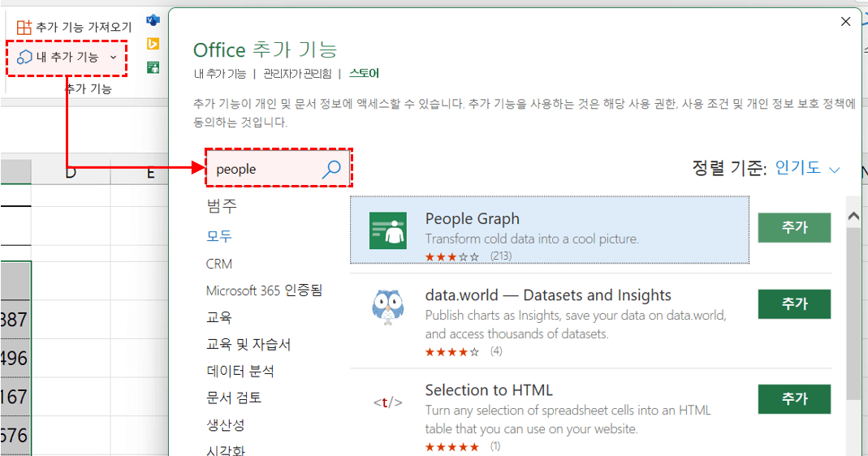The image size is (868, 456).
Task: Open the Bing Maps icon
Action: 153,44
